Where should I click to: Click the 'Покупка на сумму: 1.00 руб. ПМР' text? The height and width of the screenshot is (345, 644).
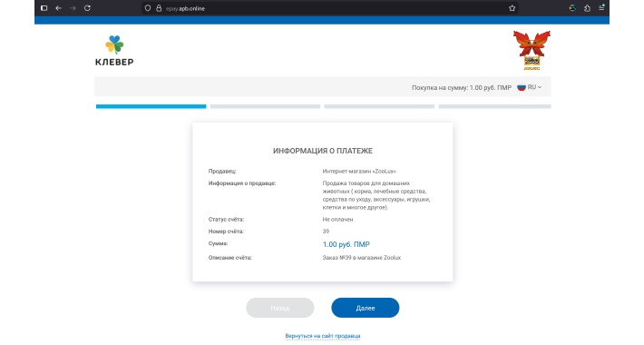click(x=462, y=87)
